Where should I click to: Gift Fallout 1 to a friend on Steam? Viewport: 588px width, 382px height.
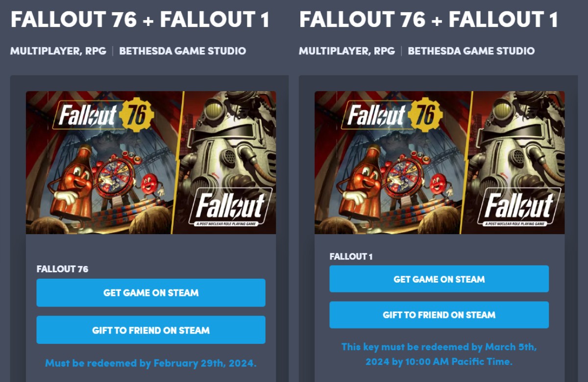[439, 315]
